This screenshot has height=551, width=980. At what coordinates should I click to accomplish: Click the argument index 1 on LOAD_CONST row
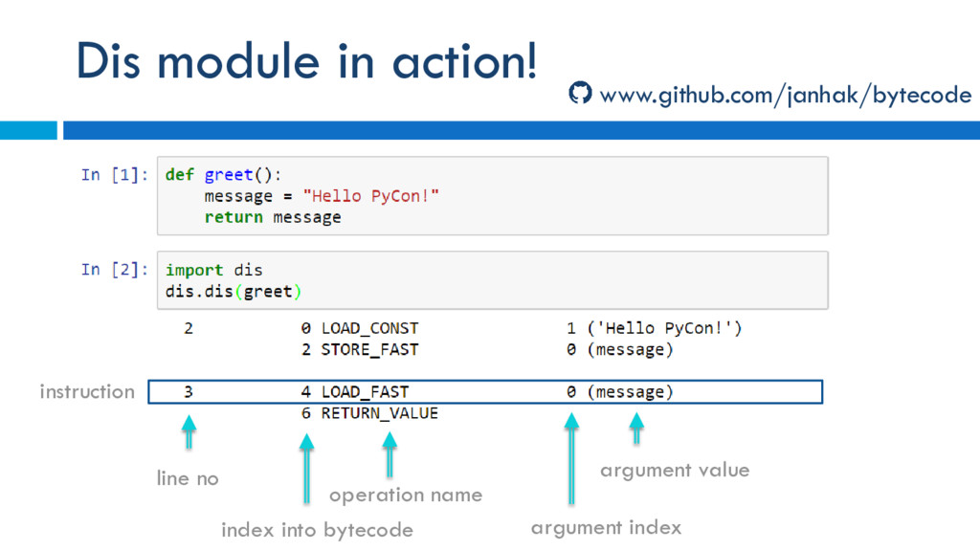[x=570, y=329]
